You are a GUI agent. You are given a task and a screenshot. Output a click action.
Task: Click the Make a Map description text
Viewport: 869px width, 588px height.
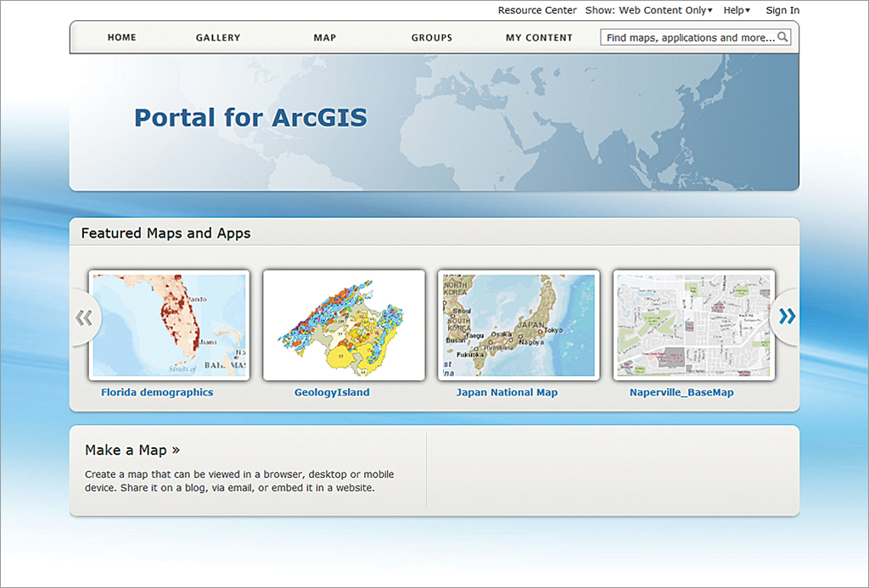[239, 481]
